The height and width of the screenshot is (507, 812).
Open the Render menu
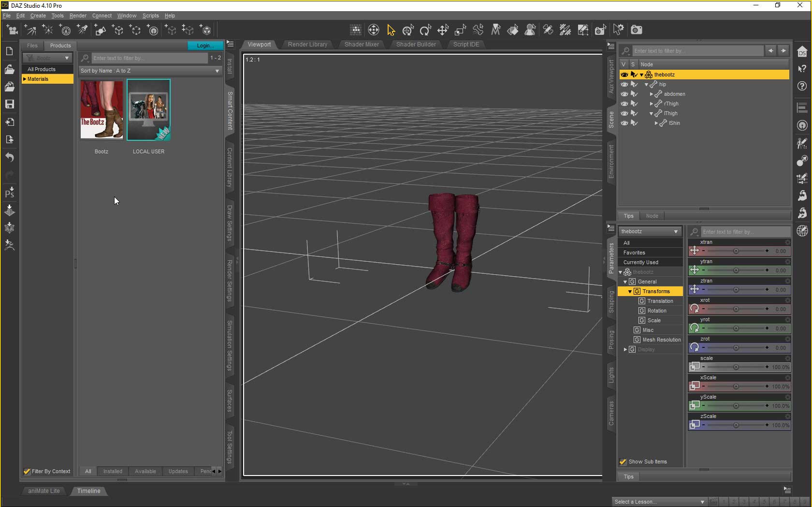[x=78, y=15]
